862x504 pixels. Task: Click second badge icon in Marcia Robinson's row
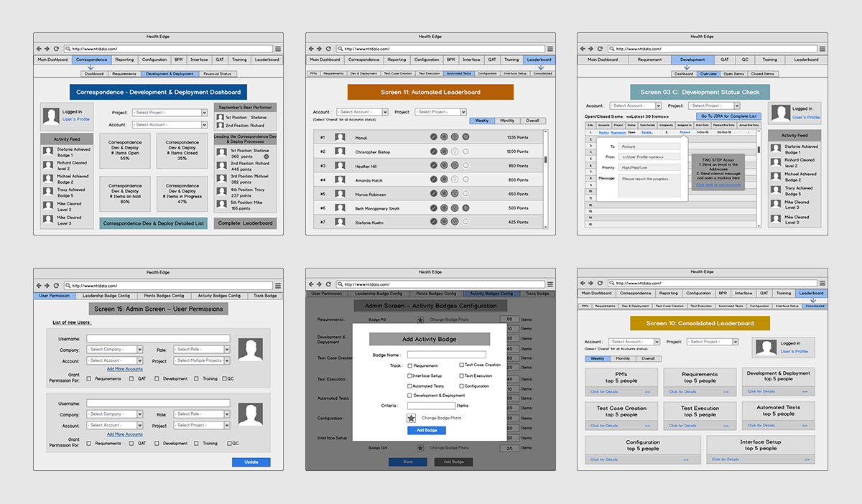pos(444,194)
